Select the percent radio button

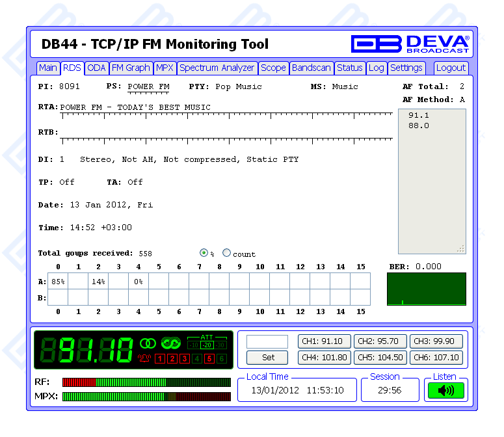[x=204, y=253]
